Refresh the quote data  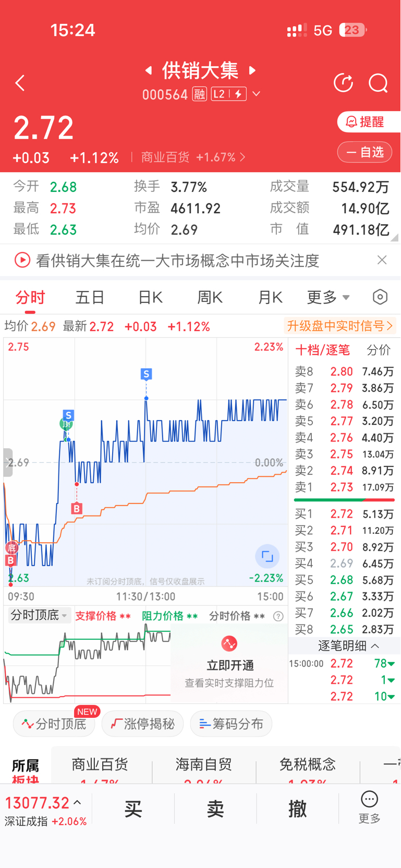(x=343, y=83)
